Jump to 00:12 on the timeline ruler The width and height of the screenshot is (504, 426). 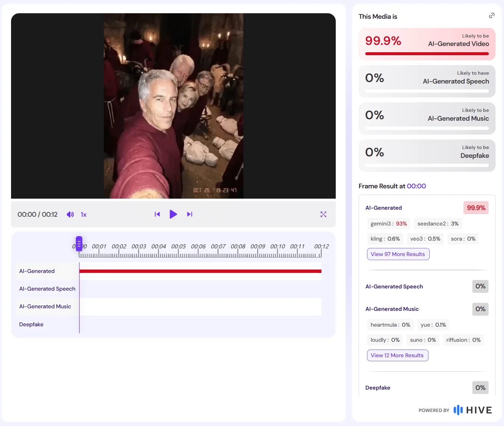[x=321, y=246]
